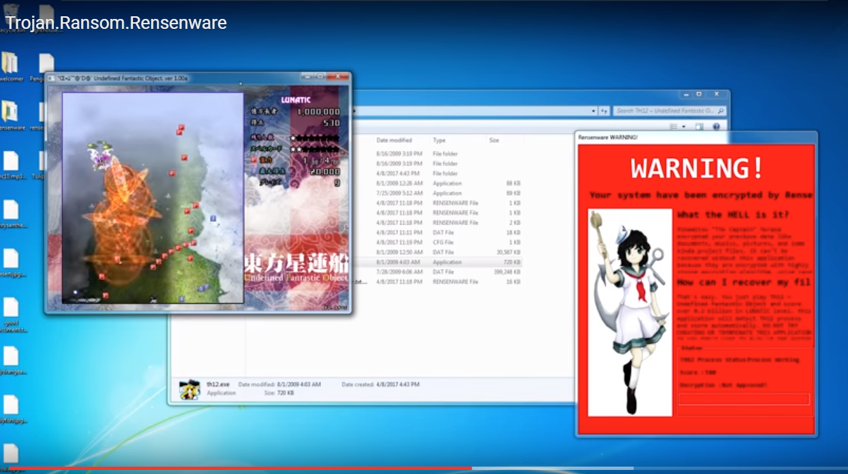The width and height of the screenshot is (848, 474).
Task: Click the Date created value in details pane
Action: [398, 384]
